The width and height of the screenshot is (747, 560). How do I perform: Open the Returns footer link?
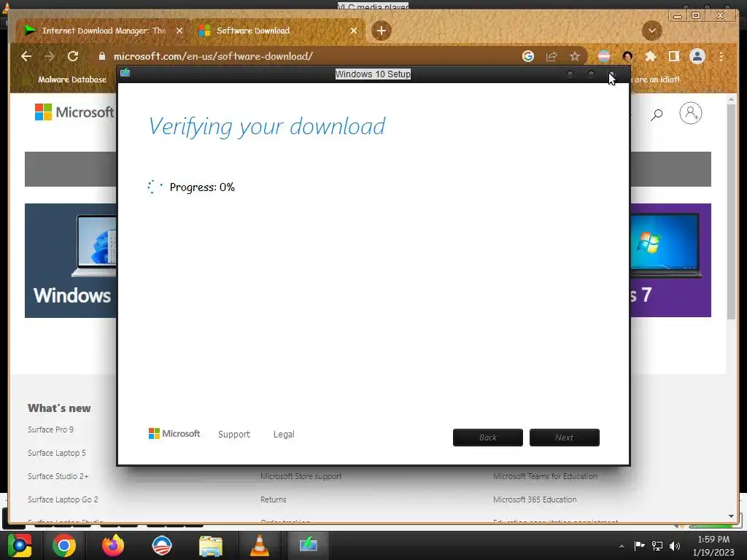tap(274, 499)
